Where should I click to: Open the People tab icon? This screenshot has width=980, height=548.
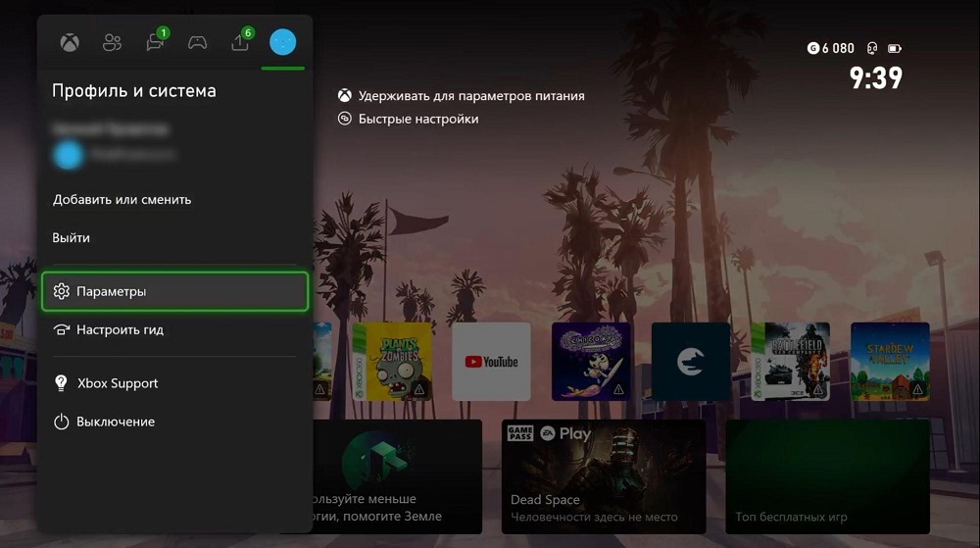[x=112, y=42]
